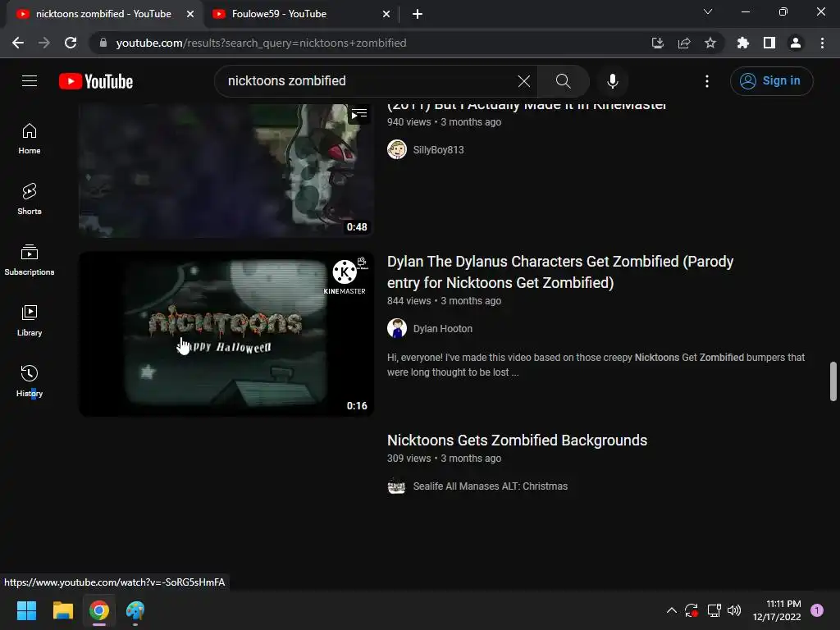
Task: Show hidden system tray icons
Action: [671, 610]
